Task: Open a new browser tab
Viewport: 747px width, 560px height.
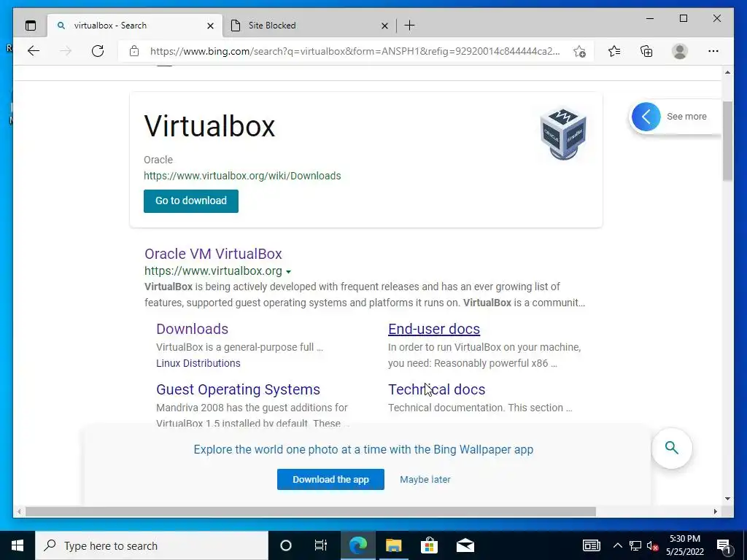Action: tap(409, 26)
